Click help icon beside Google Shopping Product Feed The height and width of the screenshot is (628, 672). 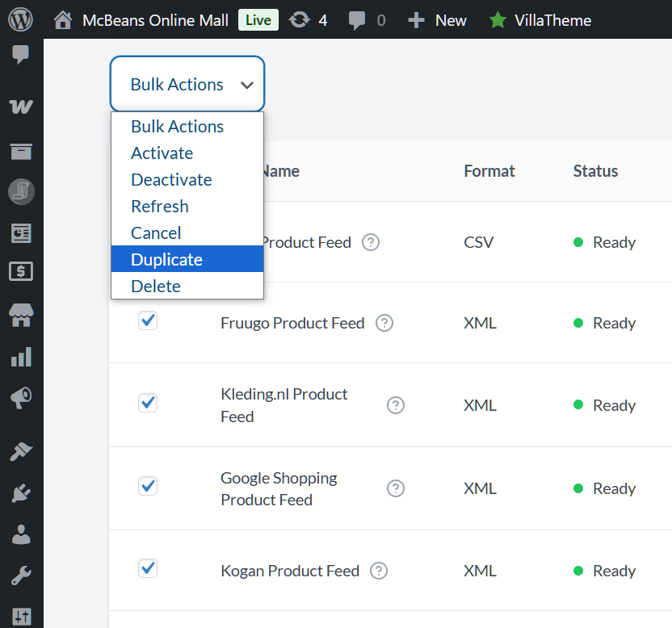coord(396,488)
